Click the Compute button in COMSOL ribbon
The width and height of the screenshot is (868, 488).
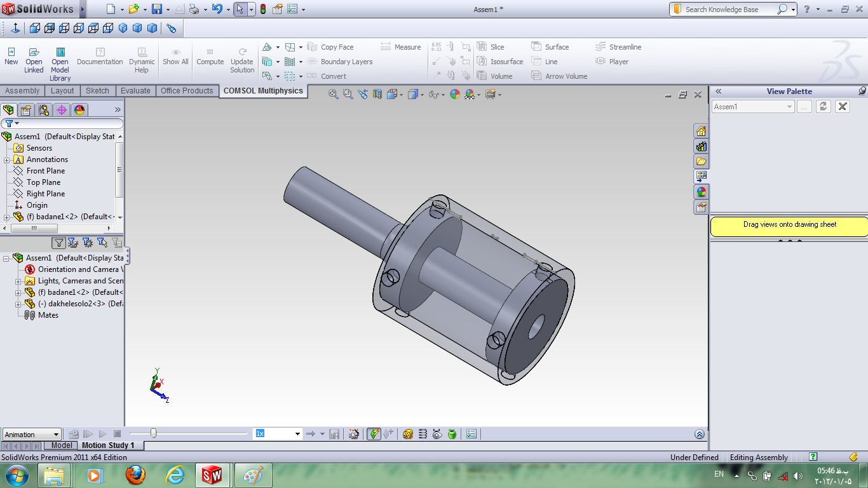pyautogui.click(x=210, y=57)
